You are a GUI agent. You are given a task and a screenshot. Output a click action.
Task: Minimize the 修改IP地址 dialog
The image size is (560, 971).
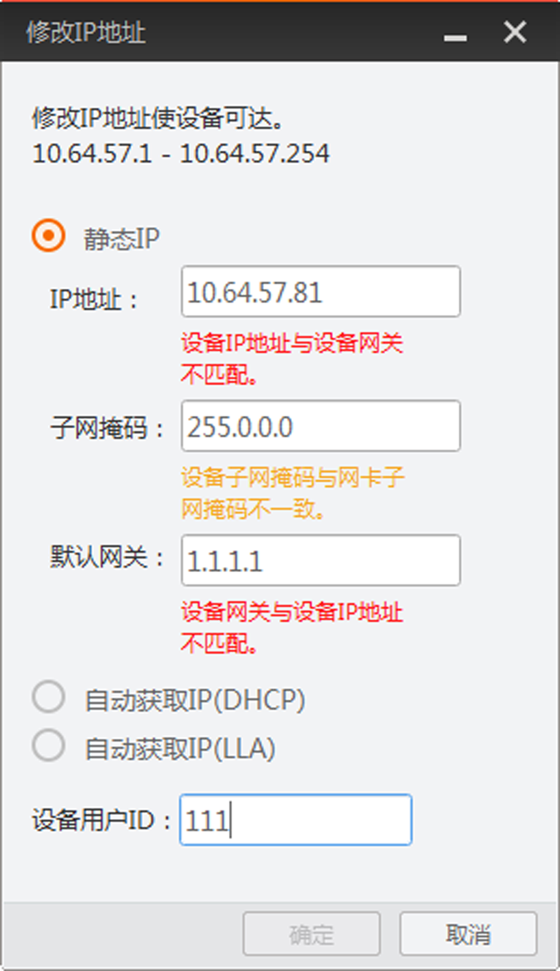455,37
